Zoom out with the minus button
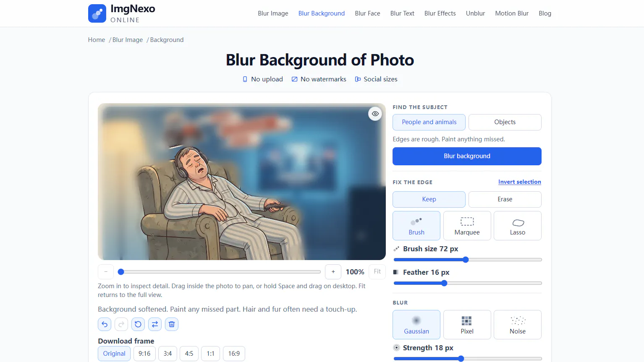 point(106,272)
